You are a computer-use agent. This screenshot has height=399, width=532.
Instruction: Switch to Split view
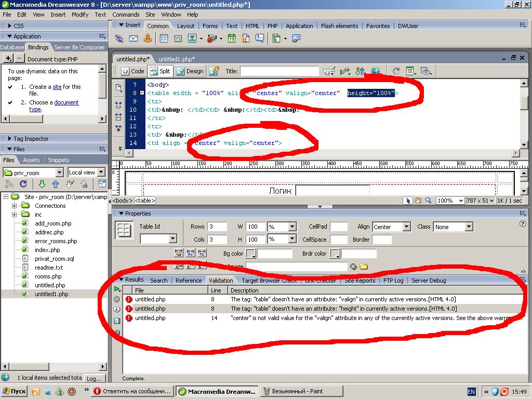pos(160,71)
